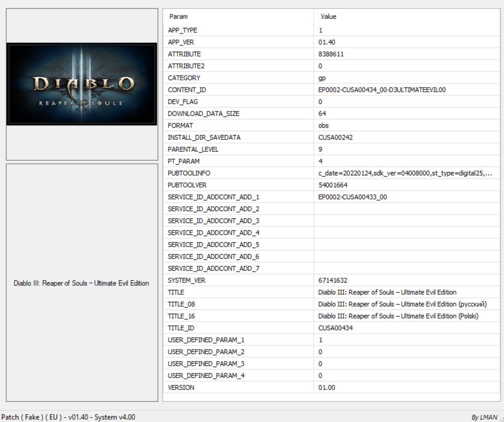
Task: Select the VERSION parameter row
Action: click(x=181, y=387)
